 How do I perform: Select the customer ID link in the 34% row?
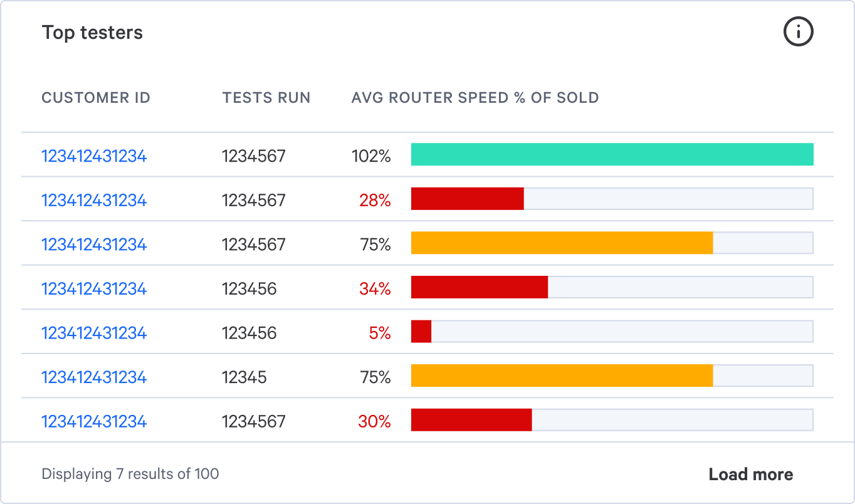[x=94, y=289]
